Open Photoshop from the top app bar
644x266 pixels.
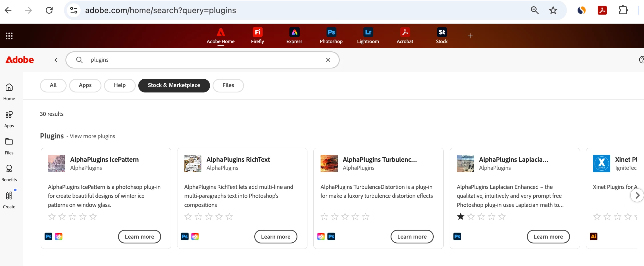pos(331,36)
